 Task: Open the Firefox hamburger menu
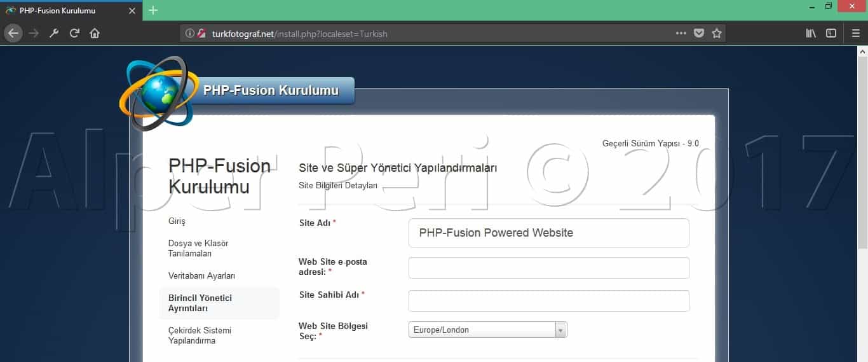[855, 33]
